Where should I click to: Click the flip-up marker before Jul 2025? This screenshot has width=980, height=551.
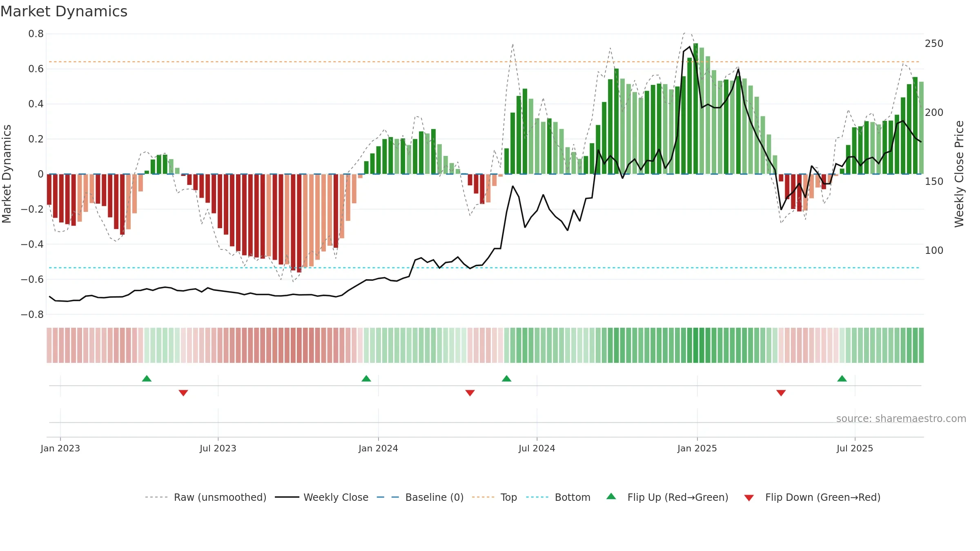point(842,378)
